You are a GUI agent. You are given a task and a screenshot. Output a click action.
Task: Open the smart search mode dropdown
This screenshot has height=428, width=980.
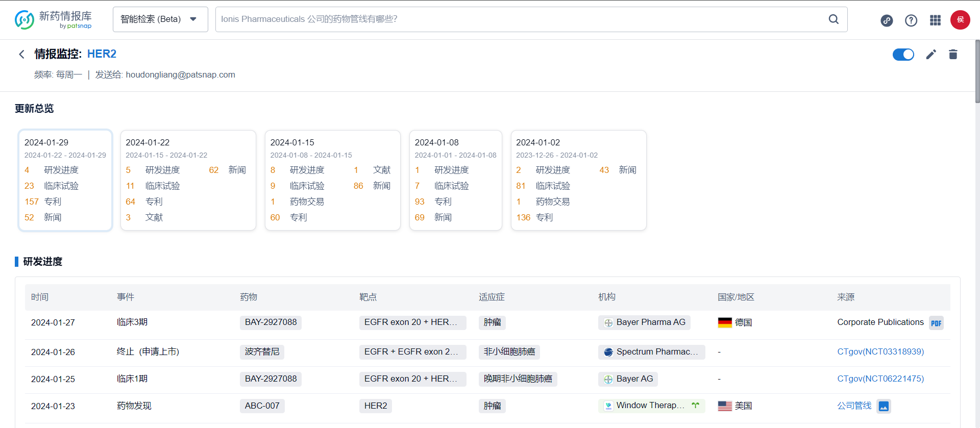pyautogui.click(x=160, y=19)
